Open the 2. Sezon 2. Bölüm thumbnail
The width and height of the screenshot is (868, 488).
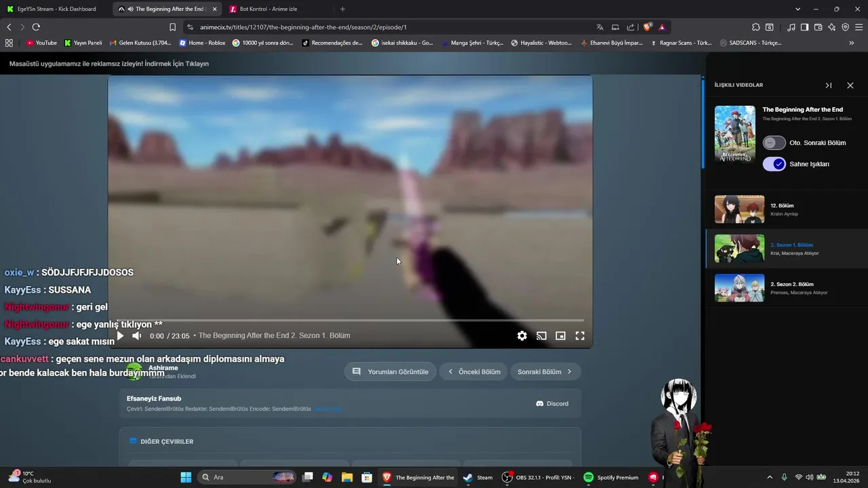739,288
